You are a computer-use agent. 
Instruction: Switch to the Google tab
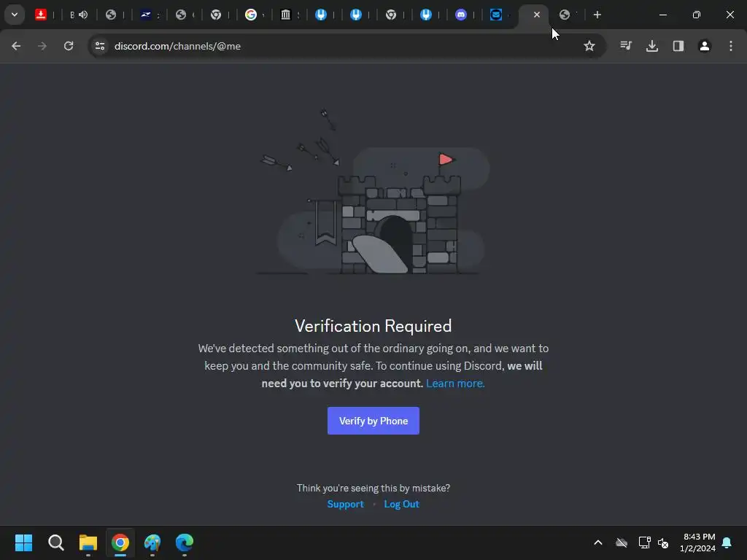[251, 15]
